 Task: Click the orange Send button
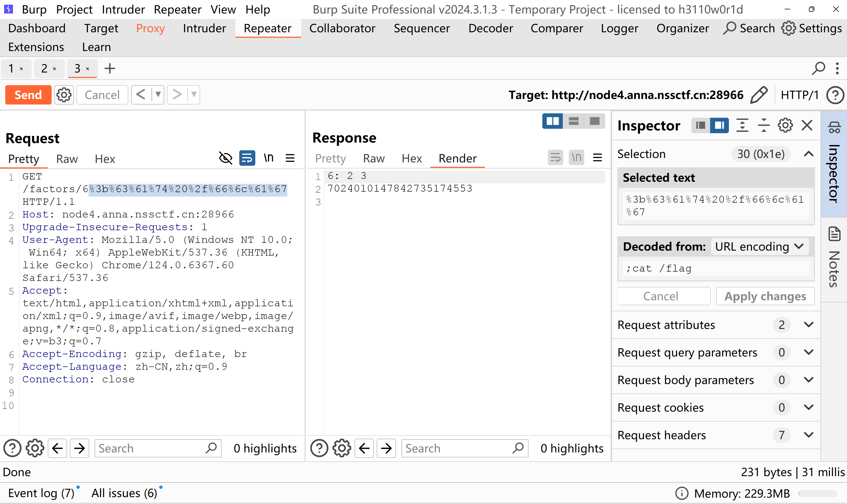pos(28,95)
